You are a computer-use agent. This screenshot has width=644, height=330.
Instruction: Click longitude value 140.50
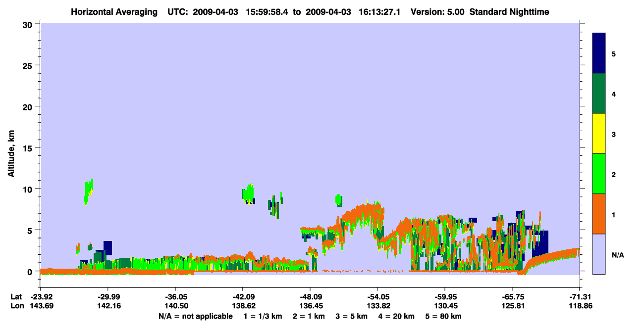[175, 306]
